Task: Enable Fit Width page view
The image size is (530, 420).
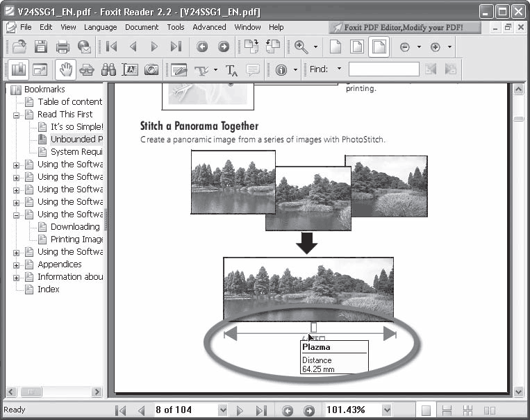Action: coord(379,47)
